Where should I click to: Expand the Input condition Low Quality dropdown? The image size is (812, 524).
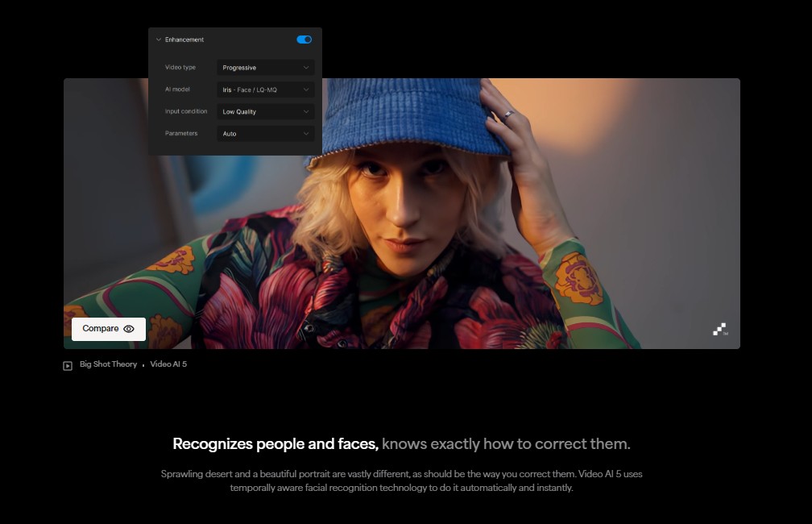coord(265,112)
